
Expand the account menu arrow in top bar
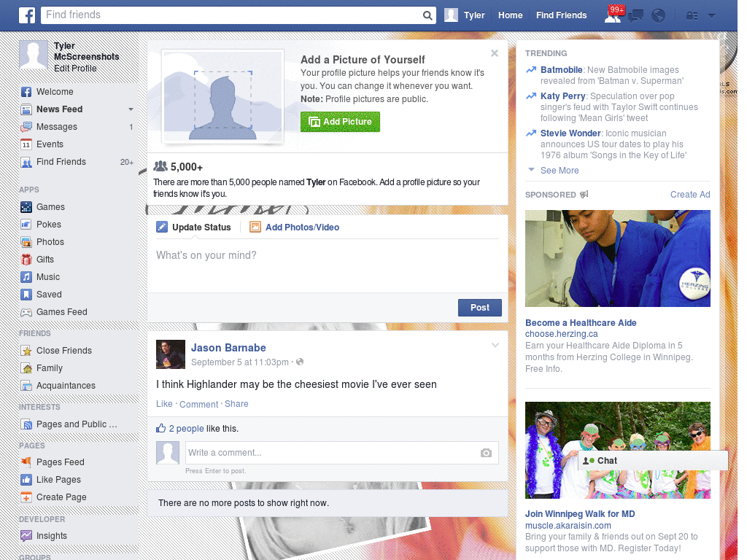click(x=712, y=16)
